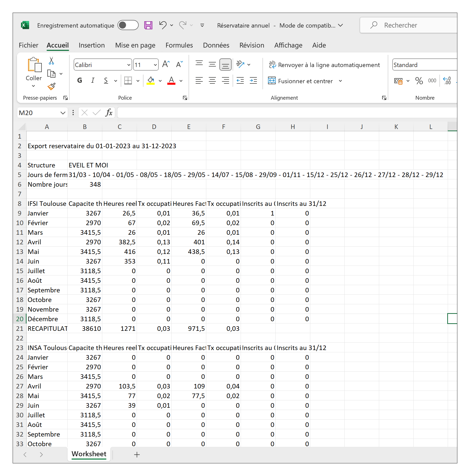Open the fill color options arrow

point(160,81)
